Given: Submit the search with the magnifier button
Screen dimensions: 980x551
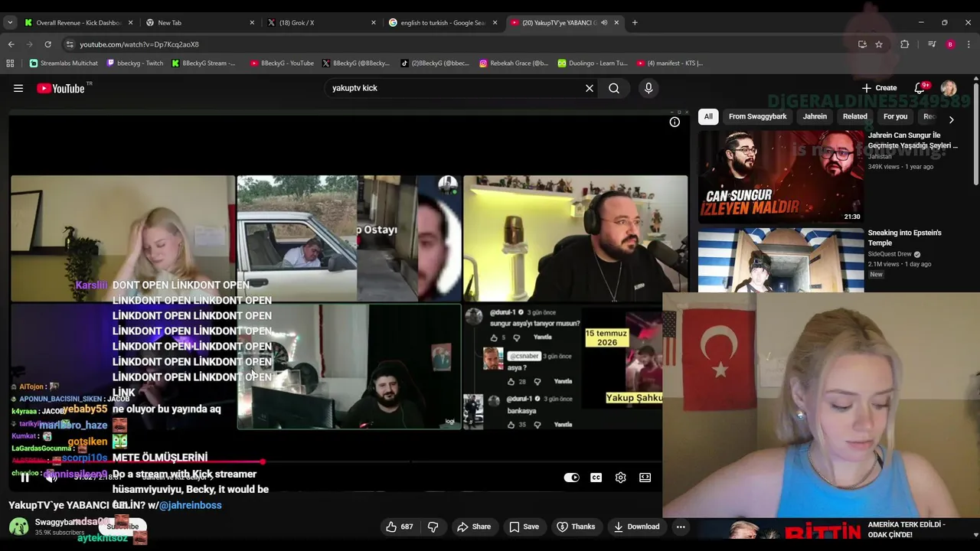Looking at the screenshot, I should 614,88.
